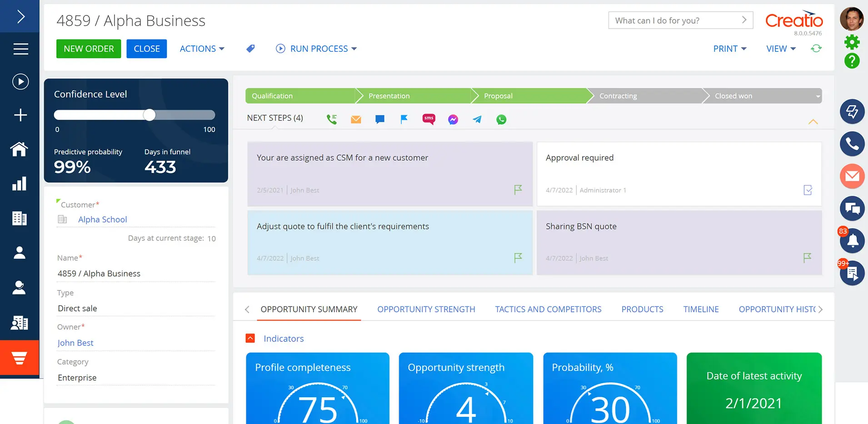
Task: Click the SMS message icon
Action: click(429, 119)
